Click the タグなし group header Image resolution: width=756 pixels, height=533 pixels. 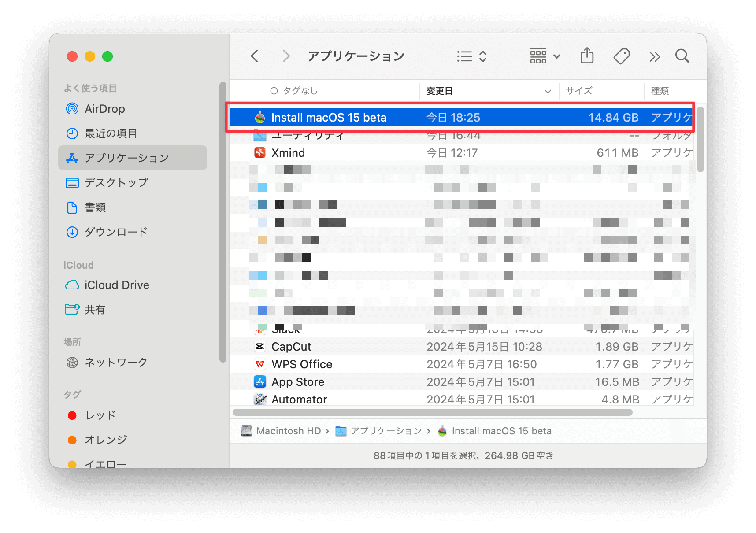tap(294, 91)
